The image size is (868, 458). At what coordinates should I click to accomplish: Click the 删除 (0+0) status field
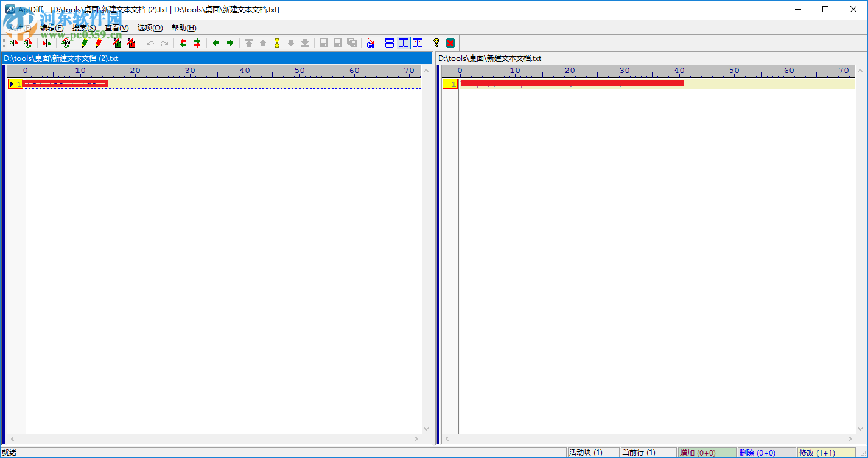click(766, 453)
